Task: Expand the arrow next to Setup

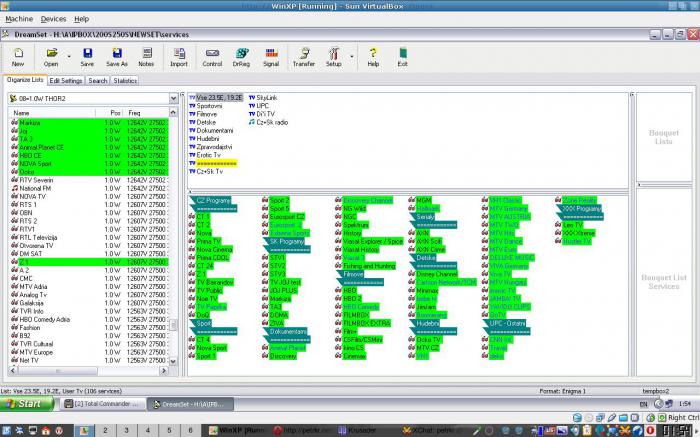Action: coord(352,57)
